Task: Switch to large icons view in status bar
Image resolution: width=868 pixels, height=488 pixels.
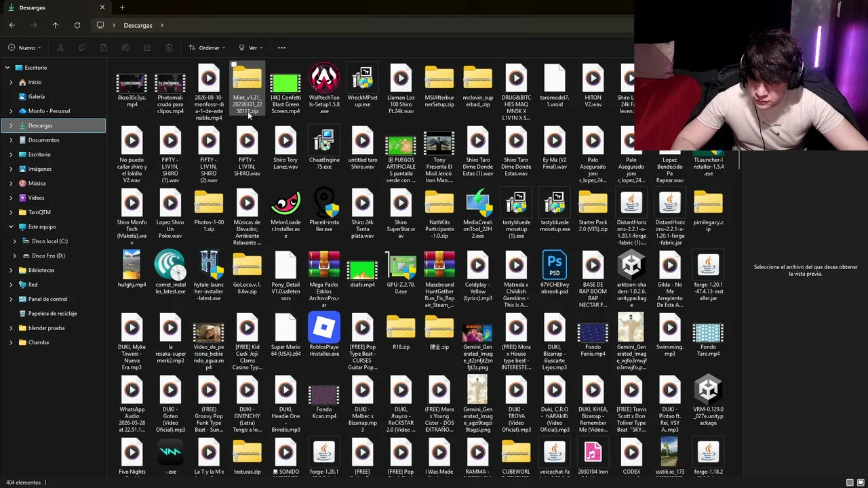Action: 861,483
